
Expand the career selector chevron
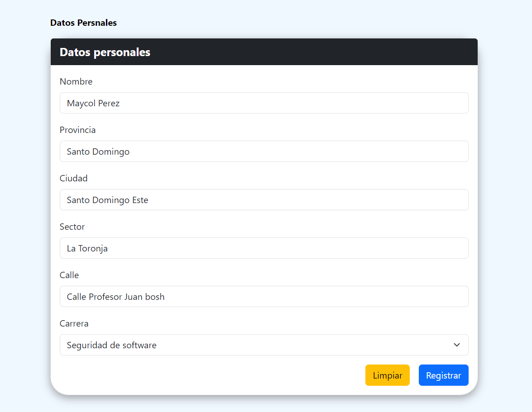[457, 345]
